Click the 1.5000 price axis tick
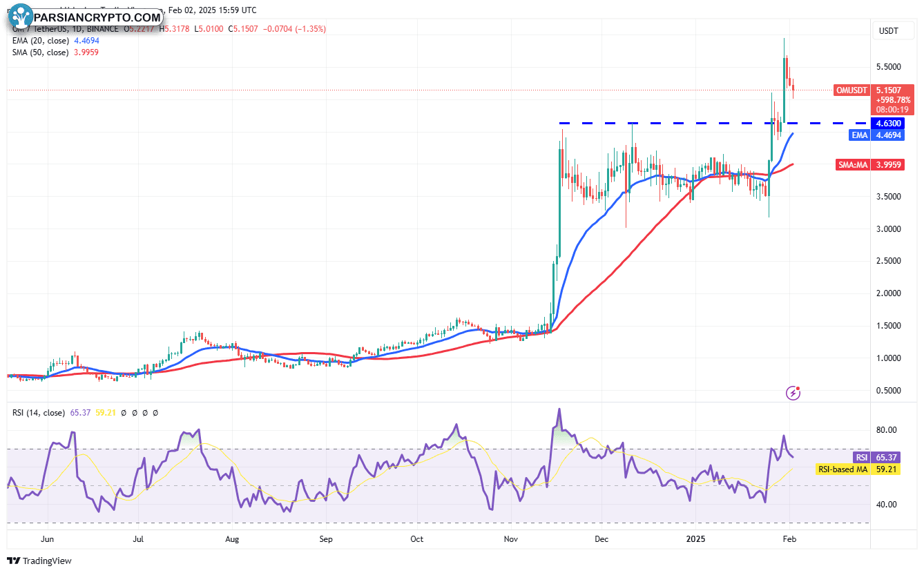This screenshot has height=573, width=924. [x=888, y=326]
